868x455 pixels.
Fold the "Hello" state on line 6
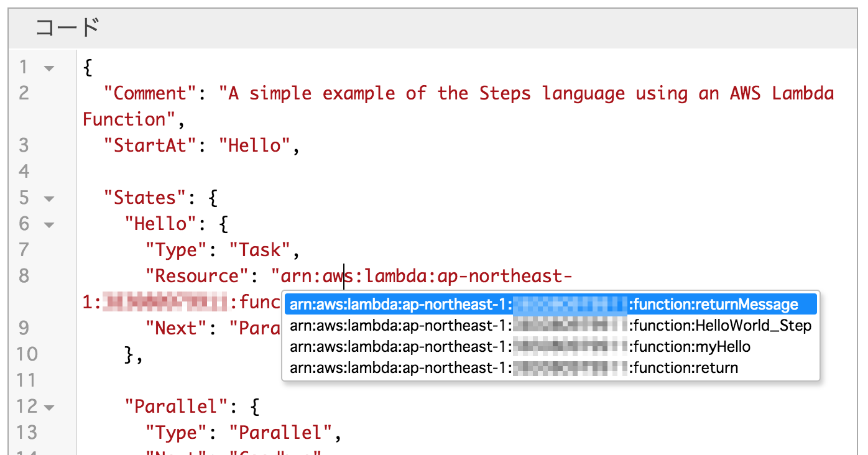point(48,225)
